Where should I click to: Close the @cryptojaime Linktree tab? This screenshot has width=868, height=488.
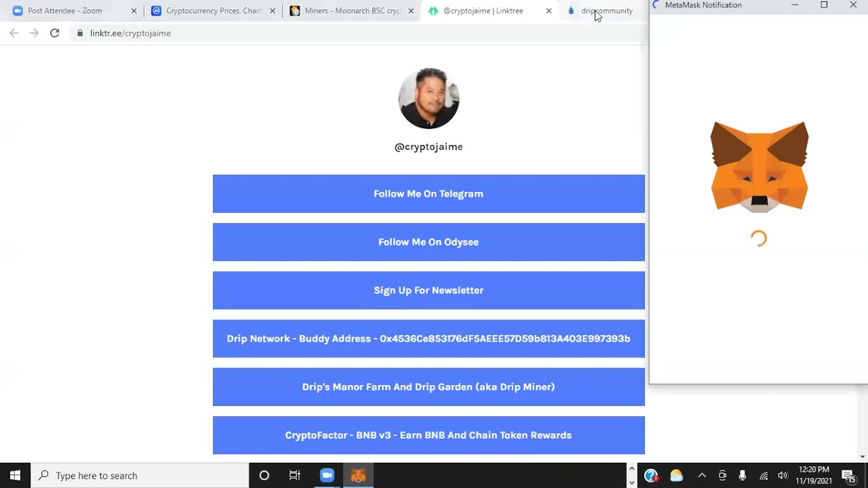pyautogui.click(x=549, y=11)
